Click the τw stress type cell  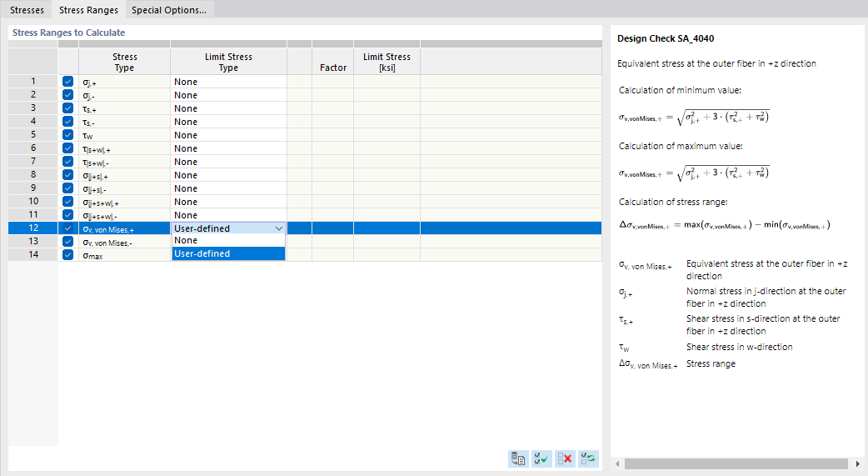(x=125, y=135)
